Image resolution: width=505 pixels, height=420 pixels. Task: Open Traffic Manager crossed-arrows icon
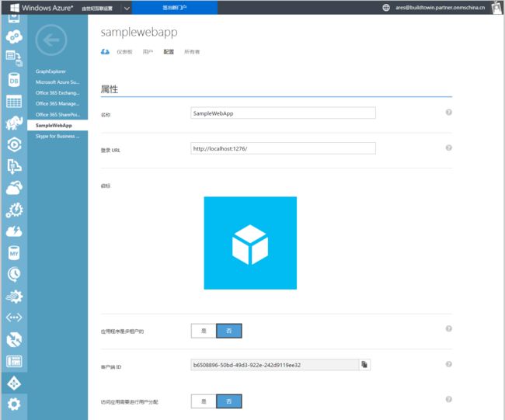point(14,339)
